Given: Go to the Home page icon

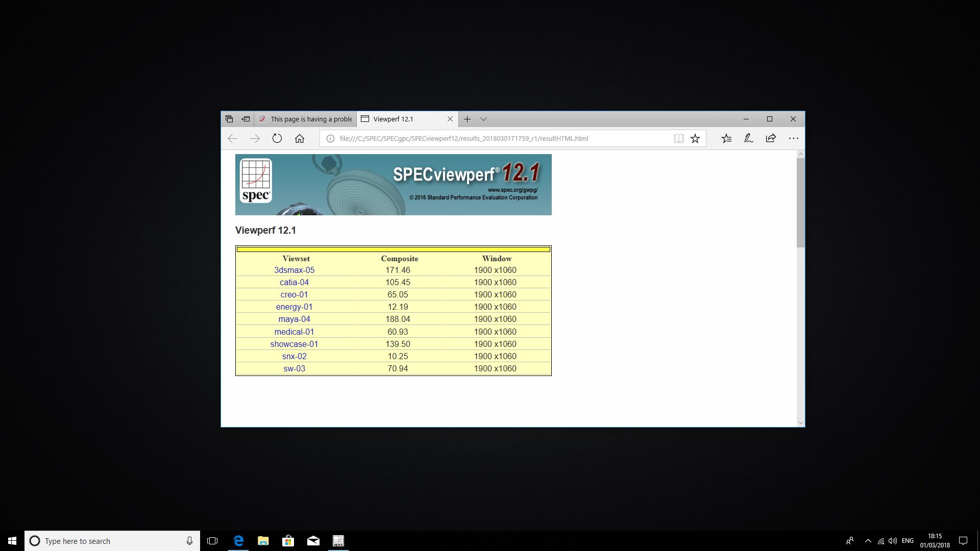Looking at the screenshot, I should pos(300,138).
